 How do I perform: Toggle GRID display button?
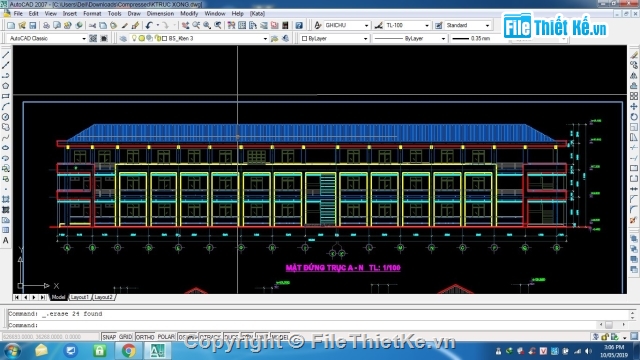pos(125,337)
